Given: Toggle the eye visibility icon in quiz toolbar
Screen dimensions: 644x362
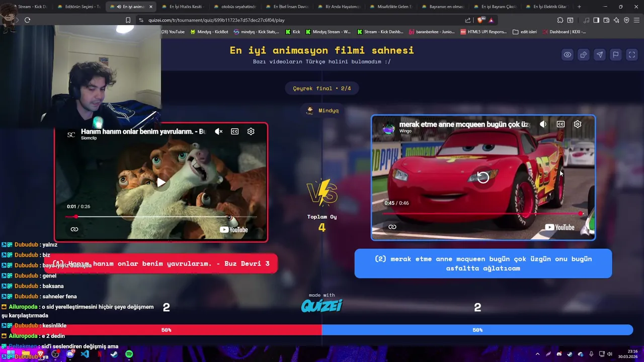Looking at the screenshot, I should point(568,55).
